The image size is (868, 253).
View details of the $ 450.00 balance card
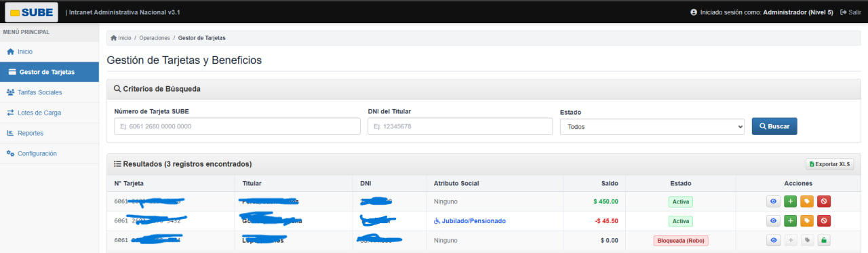tap(774, 201)
